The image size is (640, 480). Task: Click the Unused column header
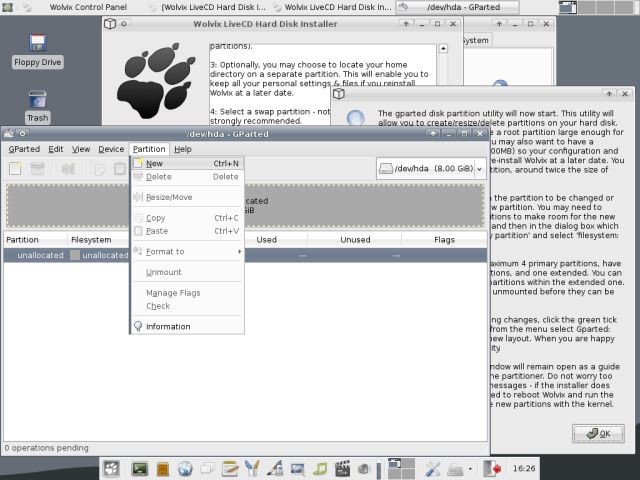point(355,240)
